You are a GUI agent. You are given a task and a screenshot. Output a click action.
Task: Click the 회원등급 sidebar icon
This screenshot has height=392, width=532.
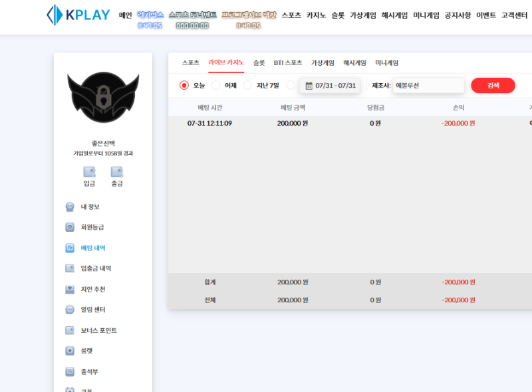click(x=70, y=227)
